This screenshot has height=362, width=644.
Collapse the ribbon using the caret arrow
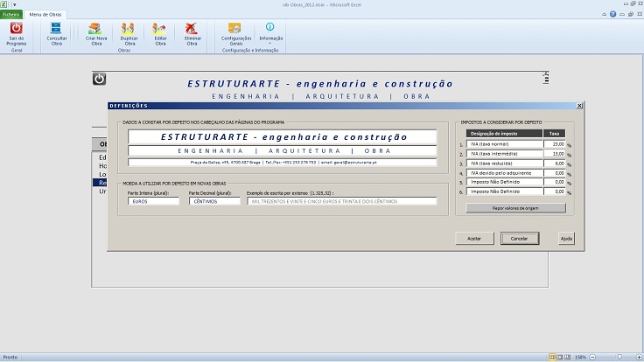coord(604,15)
